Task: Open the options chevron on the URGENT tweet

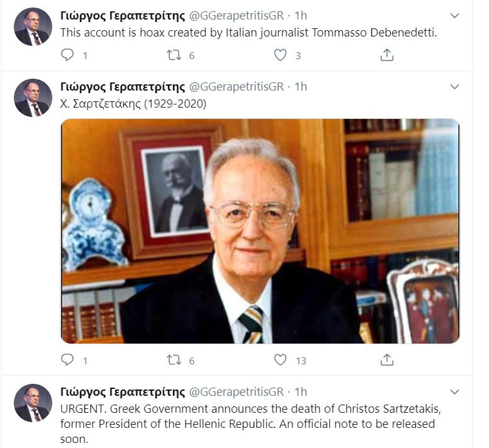Action: point(454,392)
